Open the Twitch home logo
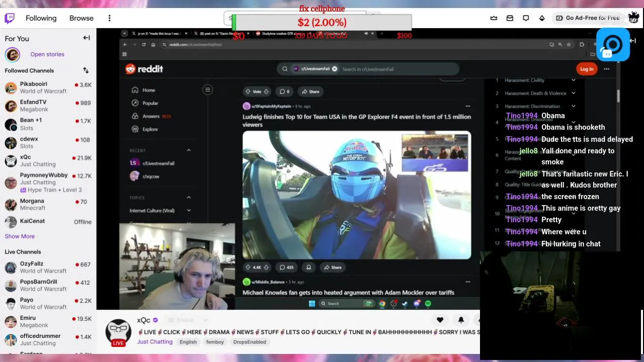This screenshot has height=362, width=644. [x=10, y=18]
